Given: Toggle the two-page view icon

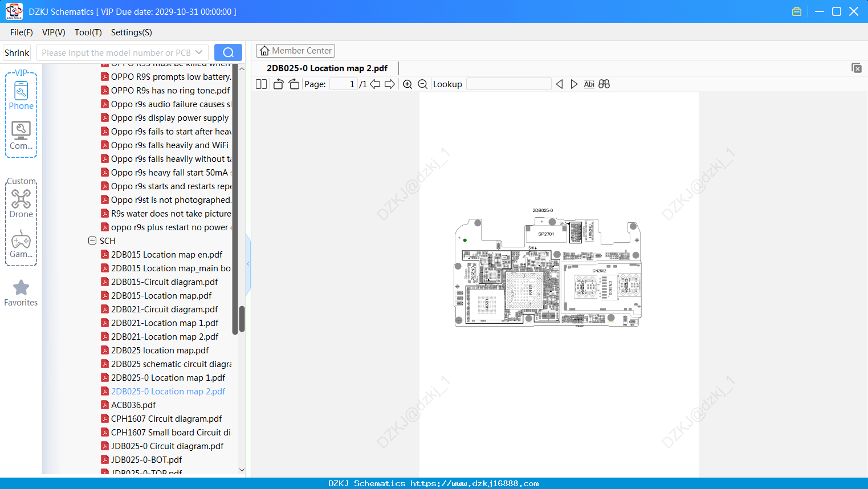Looking at the screenshot, I should [x=261, y=84].
